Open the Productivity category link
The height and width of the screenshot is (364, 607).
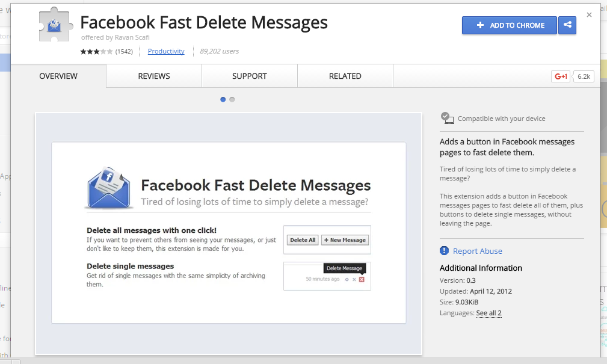[166, 51]
